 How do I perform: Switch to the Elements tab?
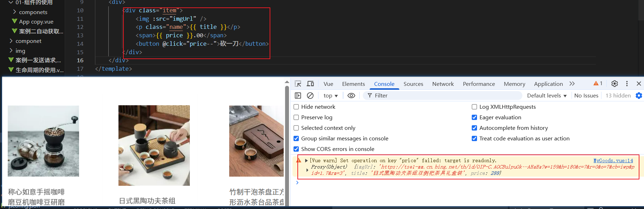click(353, 84)
